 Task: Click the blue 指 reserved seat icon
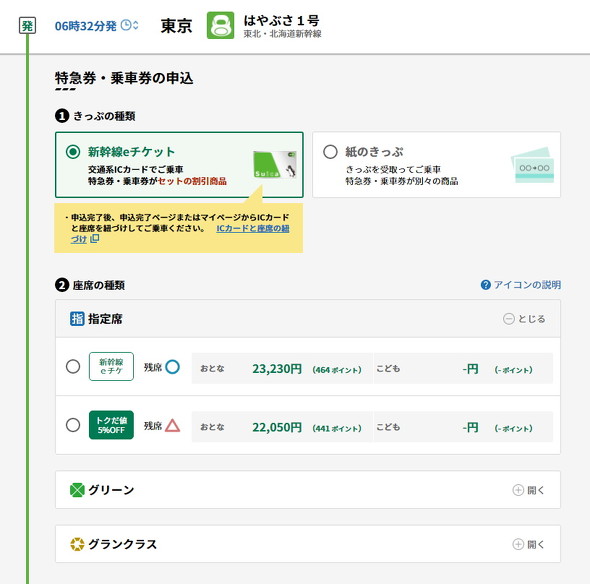[77, 319]
